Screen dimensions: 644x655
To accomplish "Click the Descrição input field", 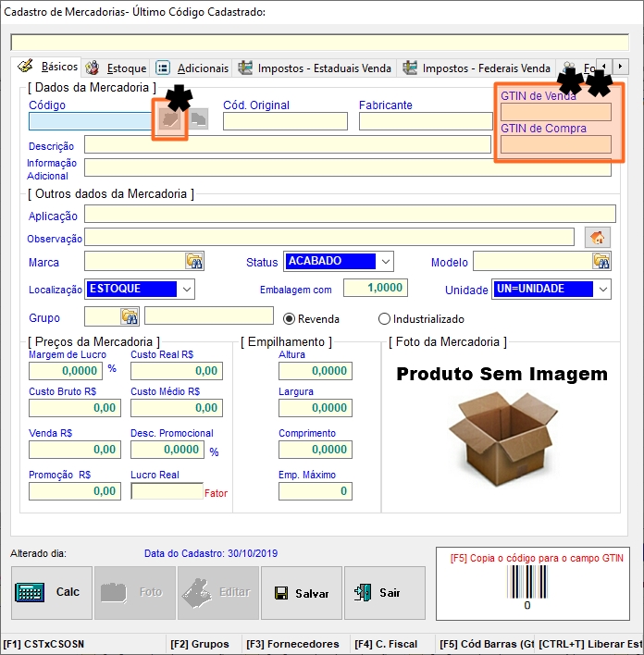I will tap(287, 145).
